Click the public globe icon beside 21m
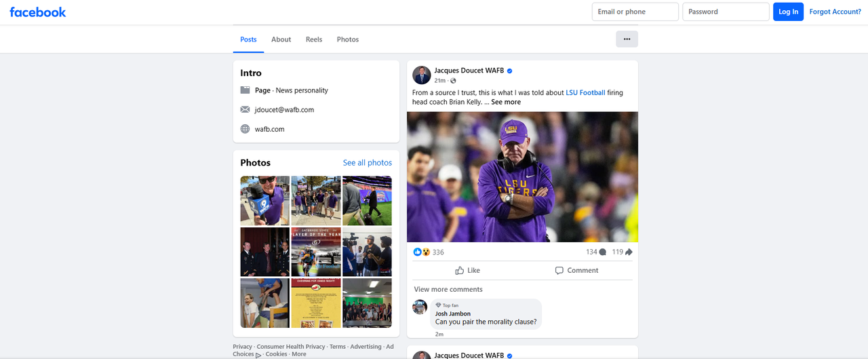Viewport: 868px width, 359px height. (x=453, y=81)
